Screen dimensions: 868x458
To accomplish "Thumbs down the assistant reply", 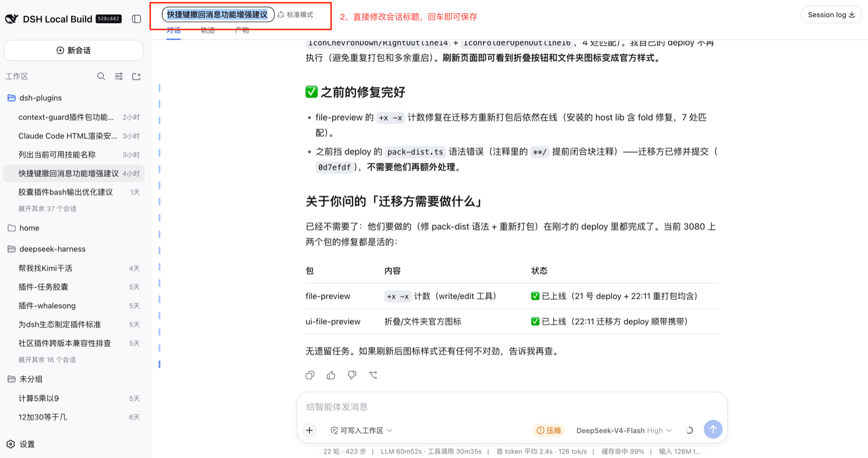I will 352,375.
